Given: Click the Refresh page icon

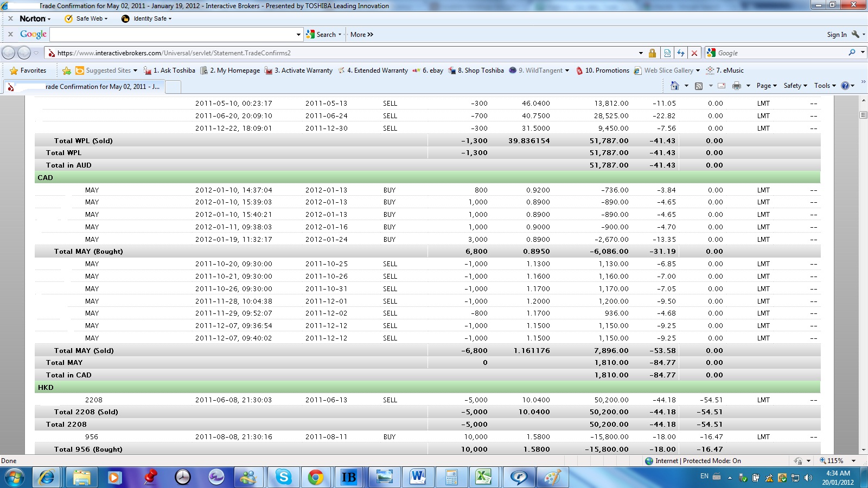Looking at the screenshot, I should click(681, 53).
